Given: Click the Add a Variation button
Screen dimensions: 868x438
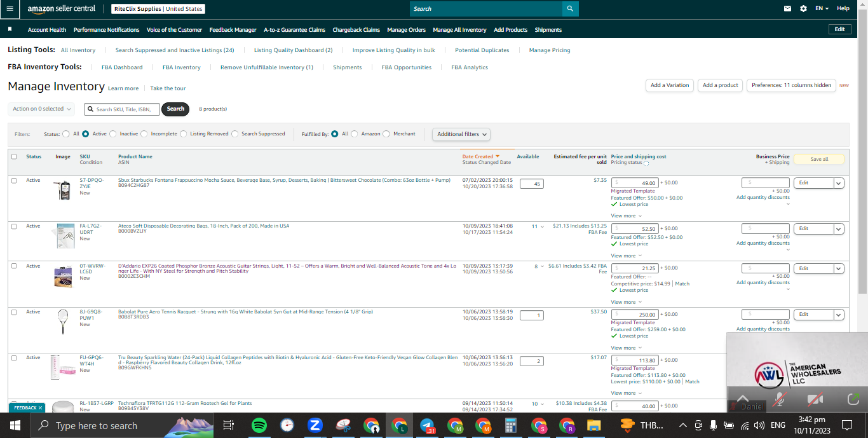Looking at the screenshot, I should (x=670, y=85).
